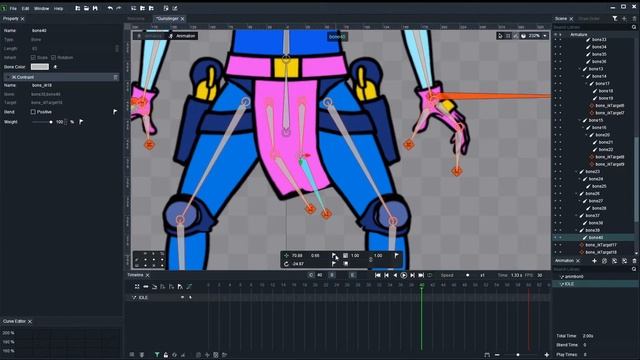Viewport: 640px width, 360px height.
Task: Click the Scene panel search magnifier
Action: [x=634, y=27]
